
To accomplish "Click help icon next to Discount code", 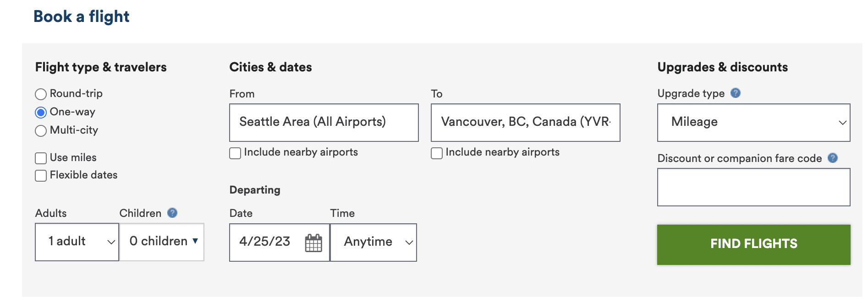I will click(833, 158).
